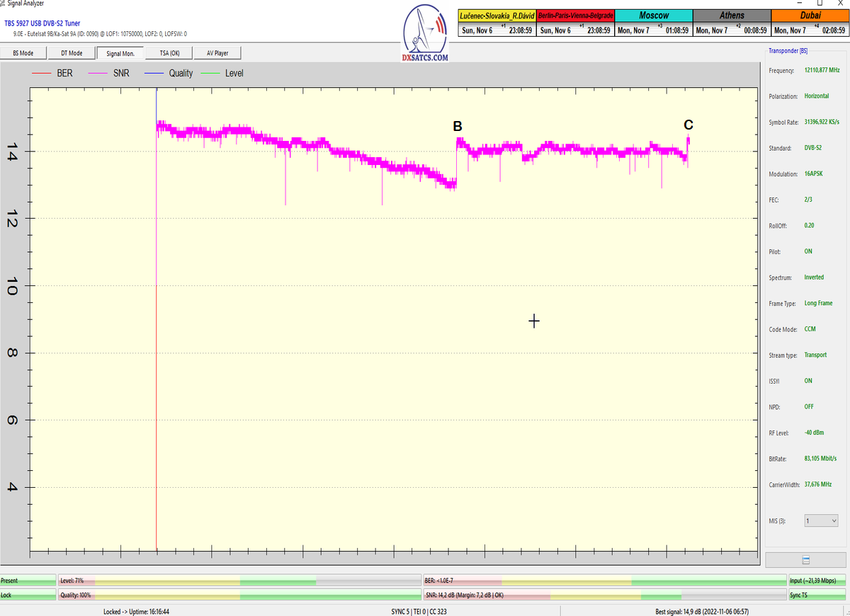Click the red BER legend line
This screenshot has width=850, height=616.
[x=41, y=73]
